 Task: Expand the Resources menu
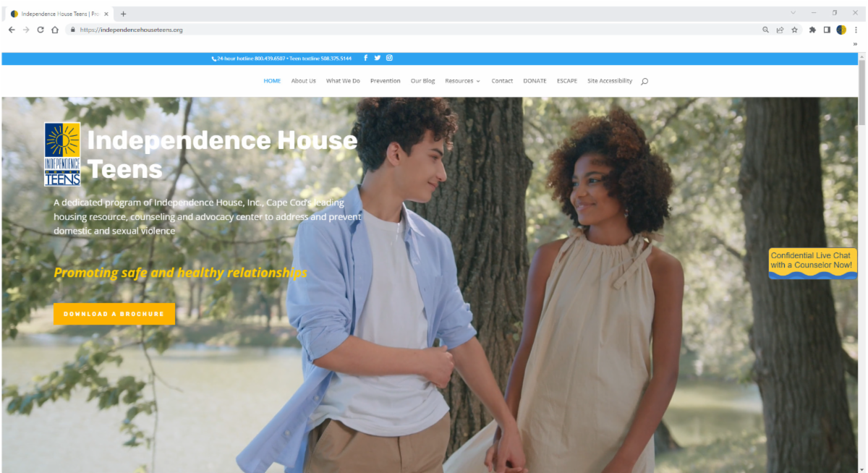[462, 81]
